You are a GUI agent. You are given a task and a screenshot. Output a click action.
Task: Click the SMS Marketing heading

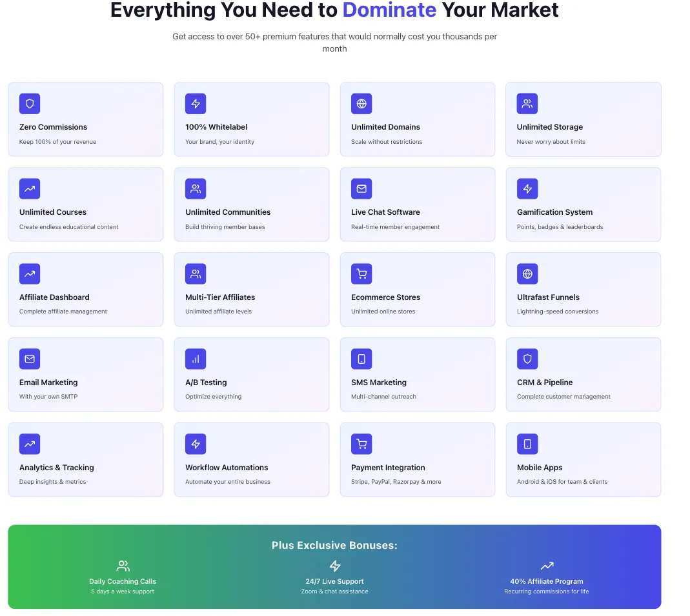pyautogui.click(x=378, y=383)
